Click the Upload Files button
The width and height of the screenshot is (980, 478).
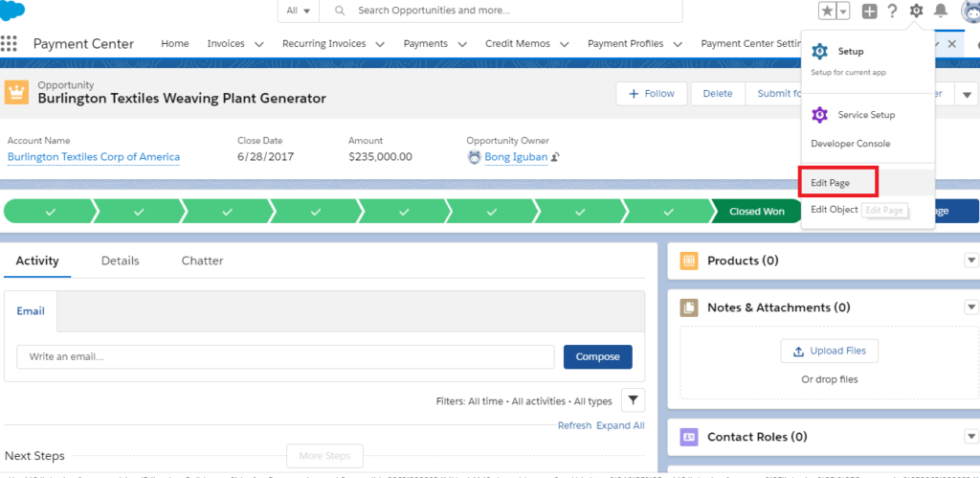[x=830, y=351]
